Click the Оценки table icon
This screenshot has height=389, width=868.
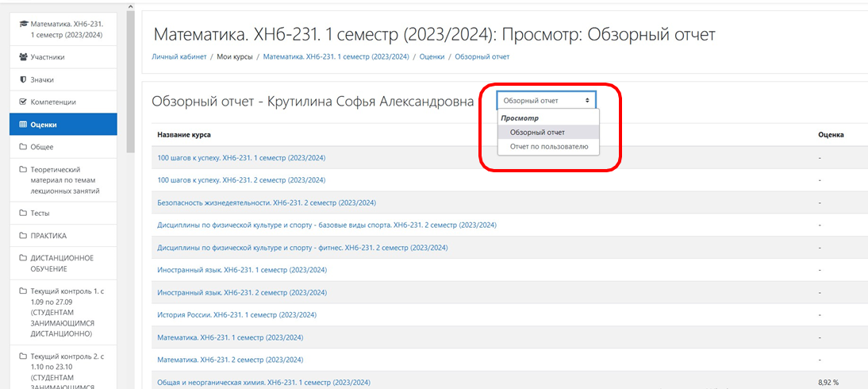(x=23, y=125)
